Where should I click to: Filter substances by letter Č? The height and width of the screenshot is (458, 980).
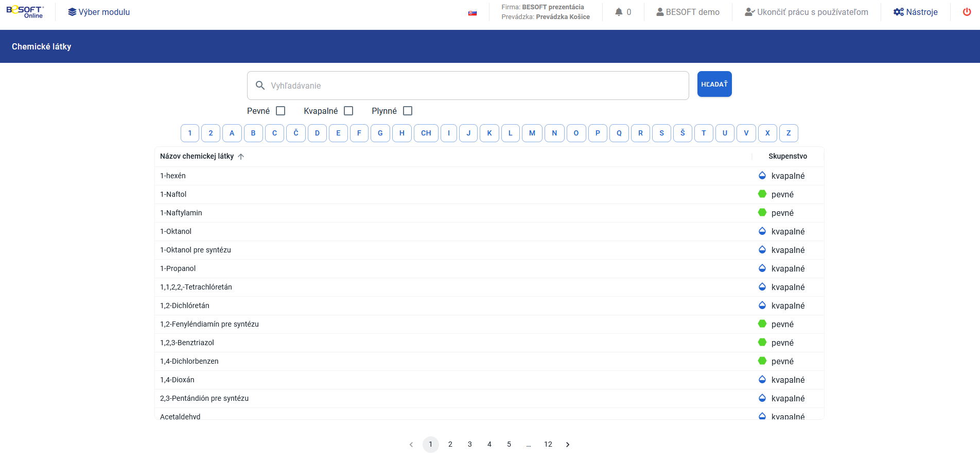[296, 133]
